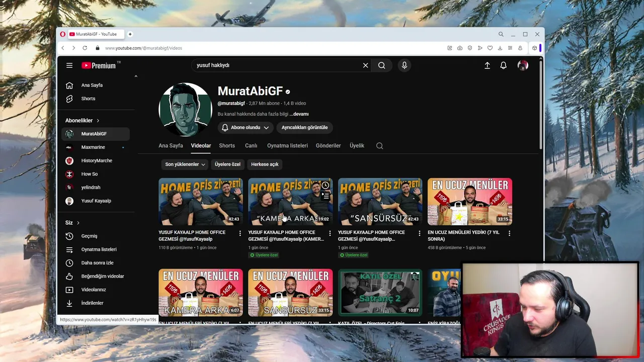Open the Satranç 2 Katil Özel thumbnail
The height and width of the screenshot is (362, 644).
[x=380, y=292]
